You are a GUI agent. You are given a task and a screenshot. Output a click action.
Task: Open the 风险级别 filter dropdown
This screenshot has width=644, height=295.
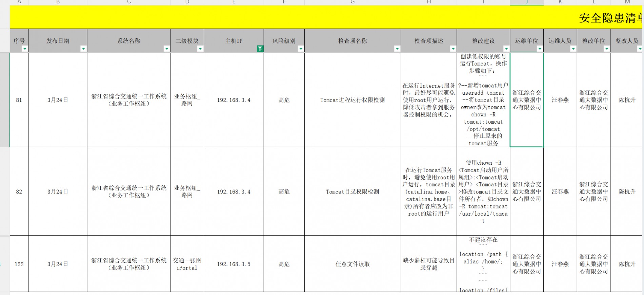[x=301, y=49]
